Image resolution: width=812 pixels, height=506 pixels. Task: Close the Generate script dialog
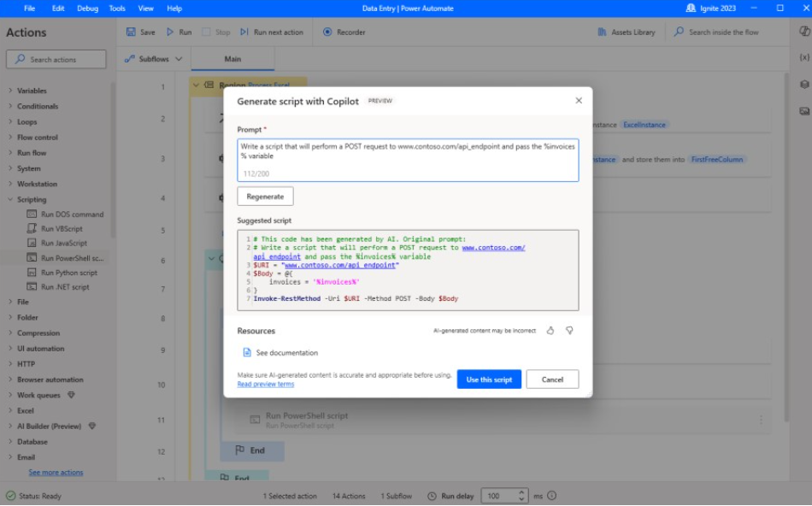(x=579, y=101)
